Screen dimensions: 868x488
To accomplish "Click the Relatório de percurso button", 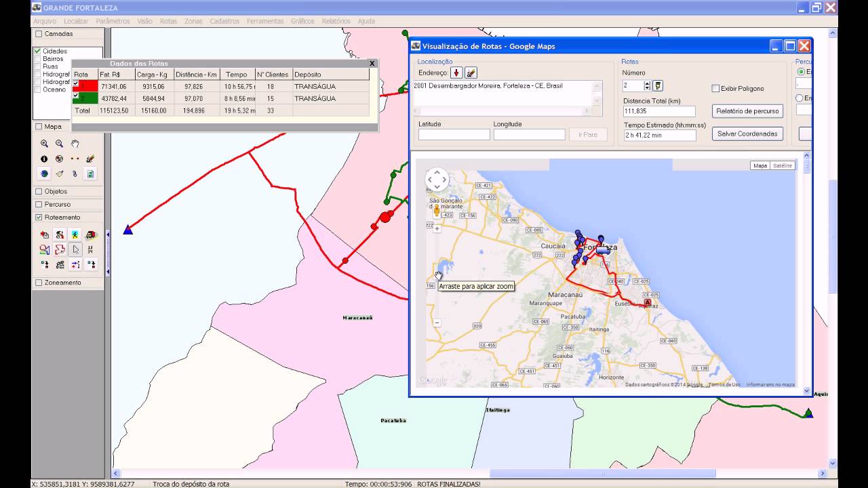I will tap(748, 111).
